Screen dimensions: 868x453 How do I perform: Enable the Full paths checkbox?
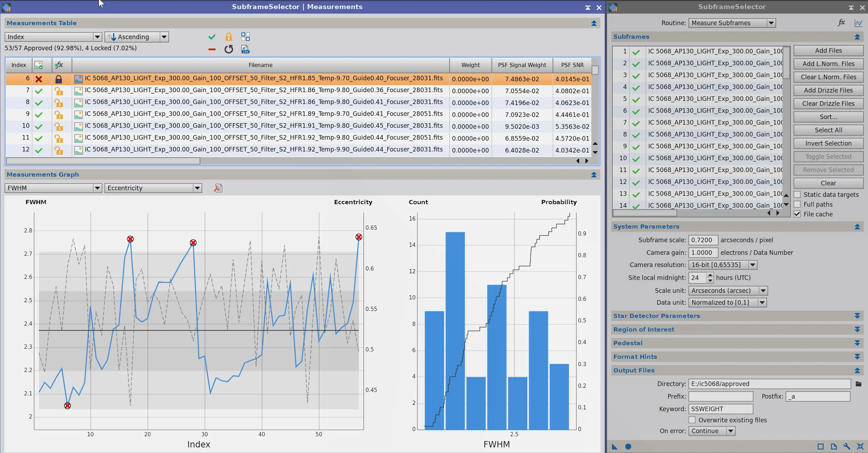tap(797, 204)
